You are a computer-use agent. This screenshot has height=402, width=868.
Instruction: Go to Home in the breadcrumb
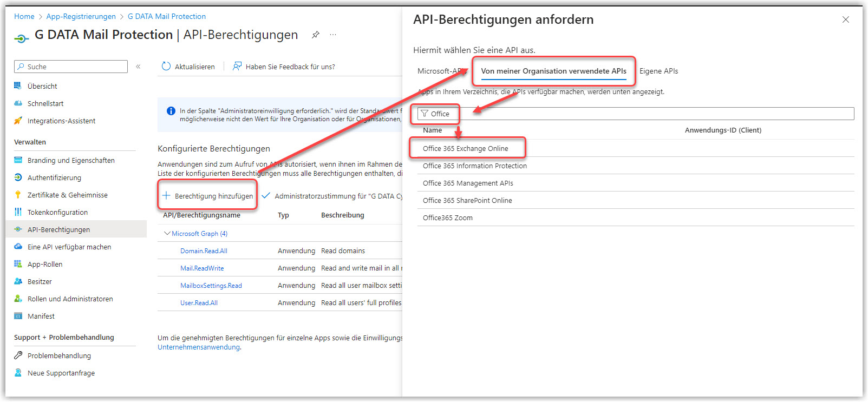(x=24, y=16)
